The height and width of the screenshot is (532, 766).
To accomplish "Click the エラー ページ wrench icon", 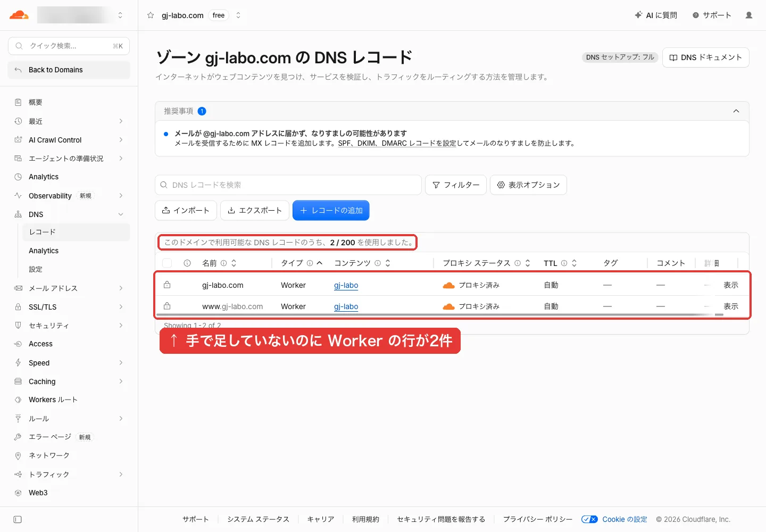I will tap(18, 437).
